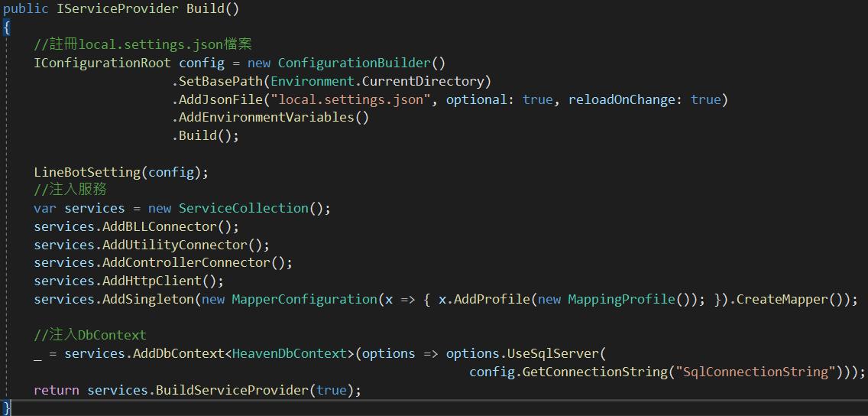Click the Build method name in signature
This screenshot has width=868, height=416.
click(x=205, y=9)
